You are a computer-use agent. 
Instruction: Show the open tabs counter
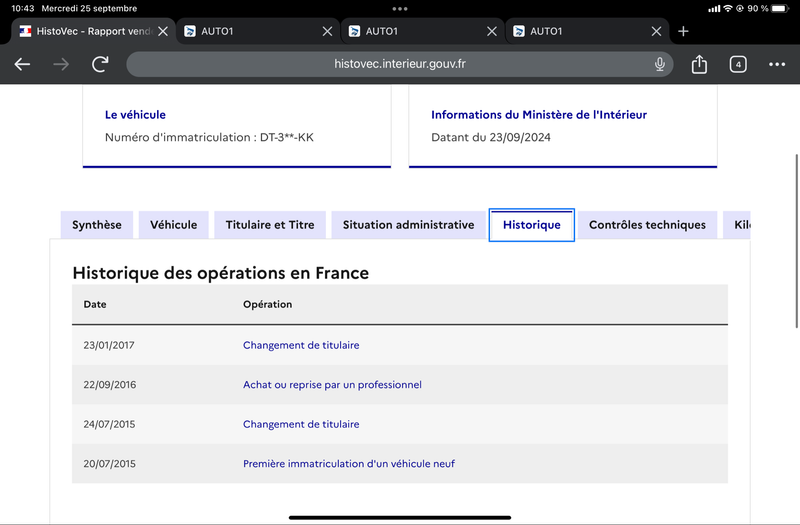pyautogui.click(x=738, y=64)
